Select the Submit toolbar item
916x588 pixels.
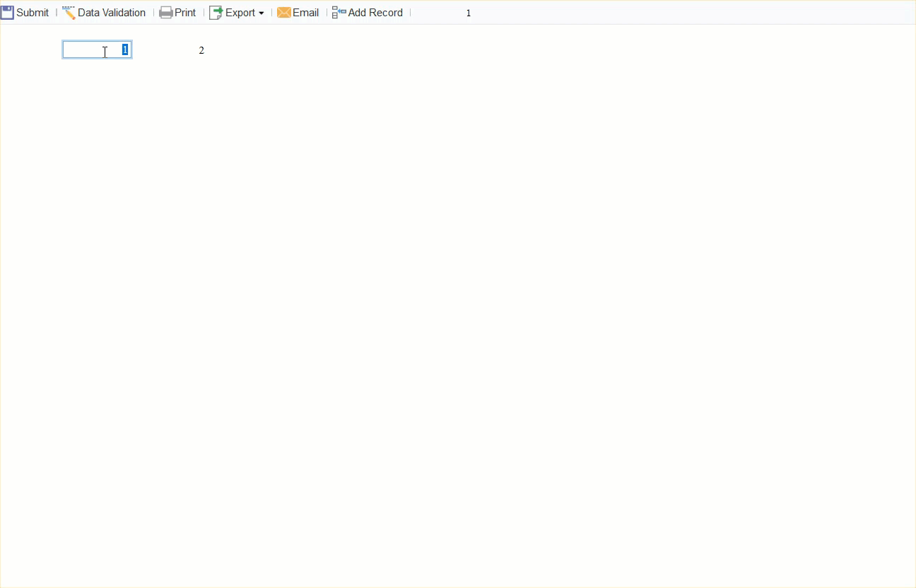pyautogui.click(x=31, y=12)
